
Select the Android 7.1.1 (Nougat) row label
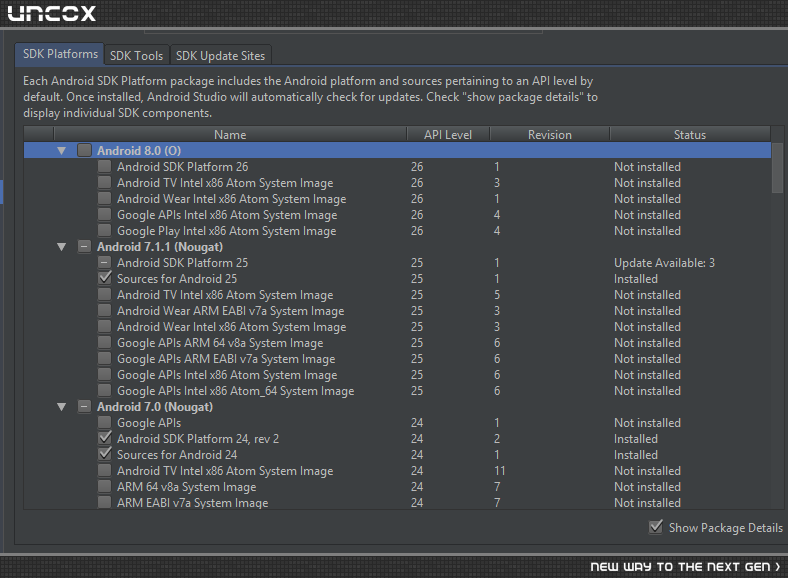coord(160,247)
